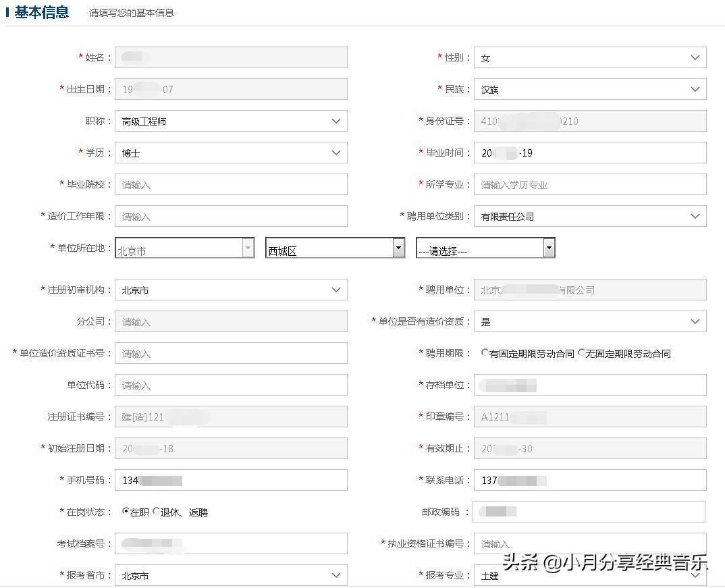The height and width of the screenshot is (588, 725).
Task: Expand 注册初审机构 dropdown
Action: pos(231,290)
